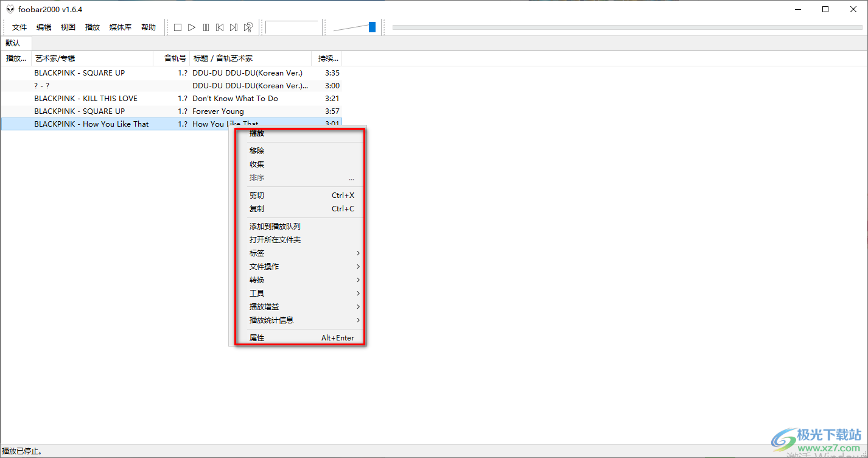Maximize the foobar2000 window
Screen dimensions: 868x458
click(x=825, y=9)
